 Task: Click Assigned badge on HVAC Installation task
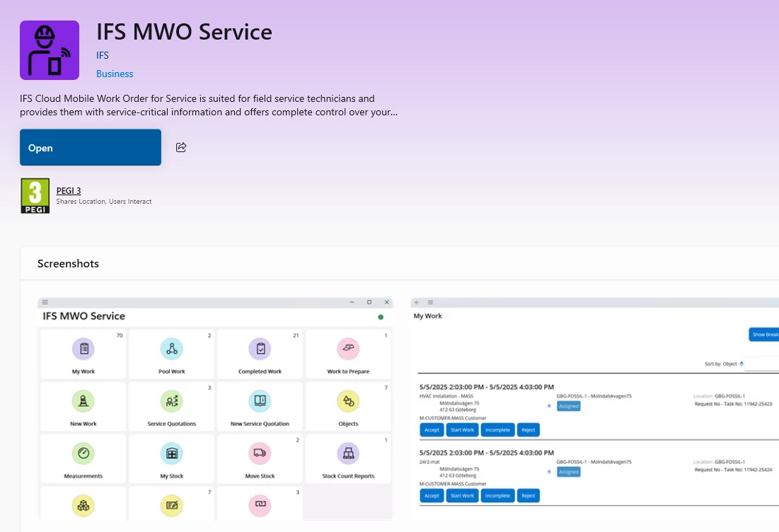(x=569, y=406)
